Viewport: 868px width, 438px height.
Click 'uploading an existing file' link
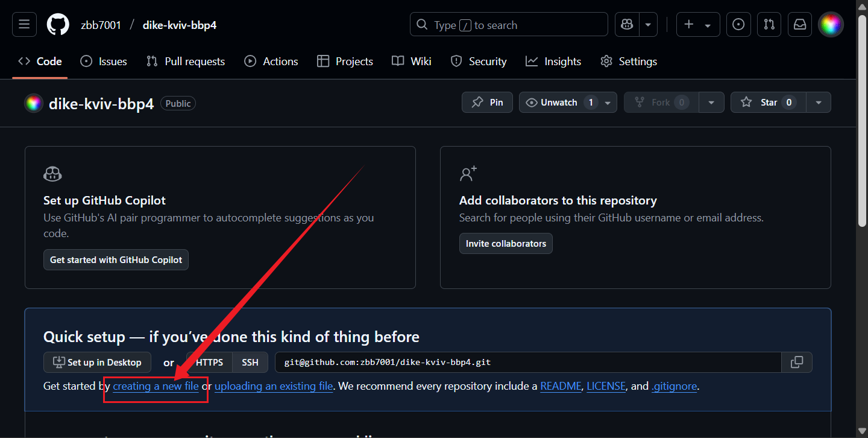274,386
